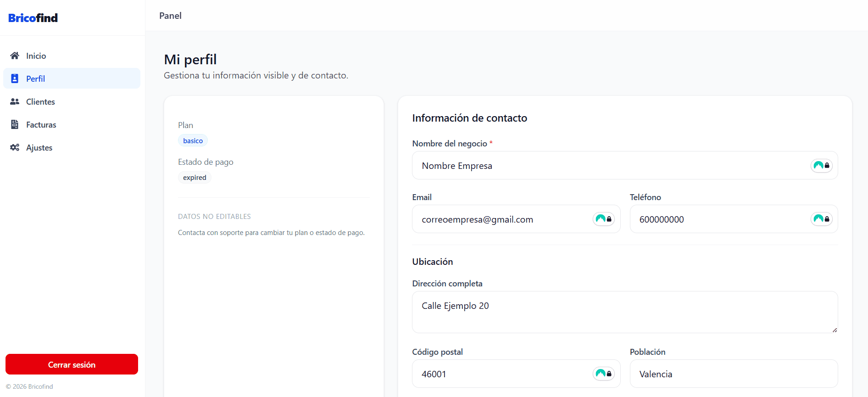Open the Facturas section
The width and height of the screenshot is (868, 397).
click(x=72, y=124)
